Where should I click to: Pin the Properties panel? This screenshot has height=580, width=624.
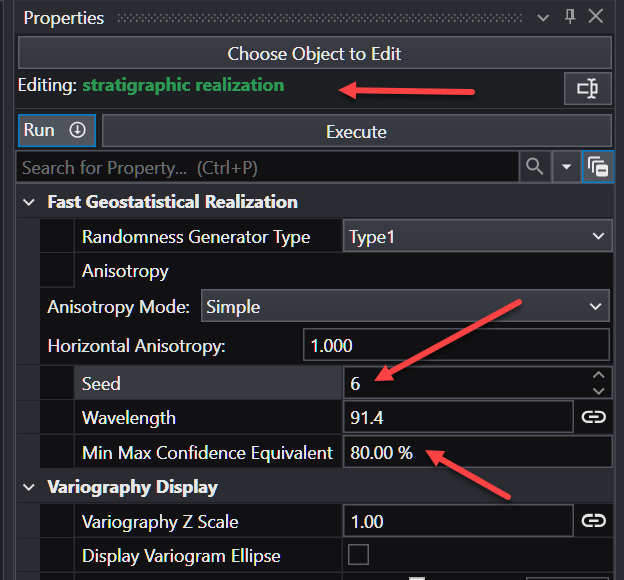pyautogui.click(x=570, y=17)
